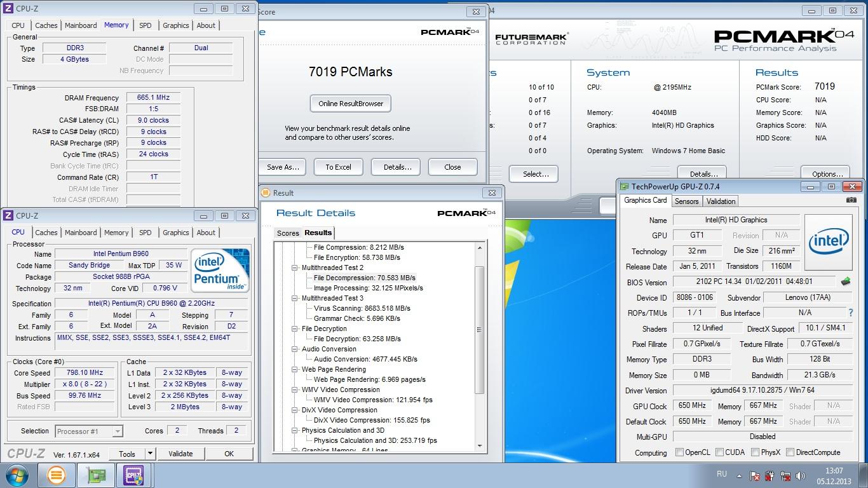Screen dimensions: 868x488
Task: Click the GPU-Z screenshot camera icon
Action: click(851, 200)
